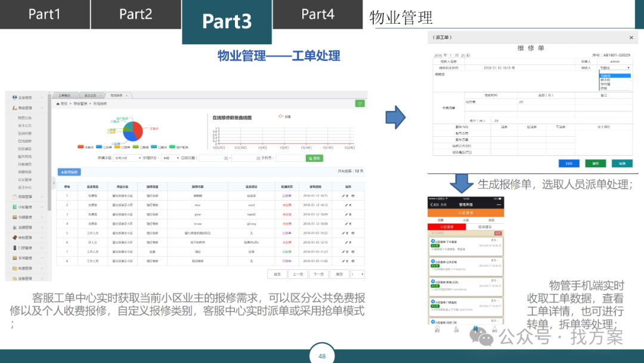Open the calendar icon in the end date field
The width and height of the screenshot is (644, 363).
click(258, 158)
